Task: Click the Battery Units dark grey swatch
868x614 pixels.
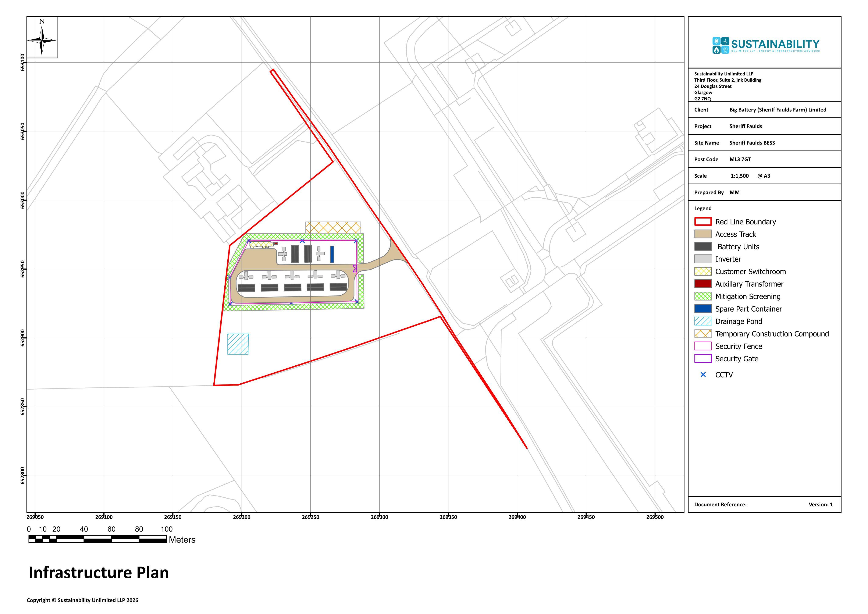Action: 703,246
